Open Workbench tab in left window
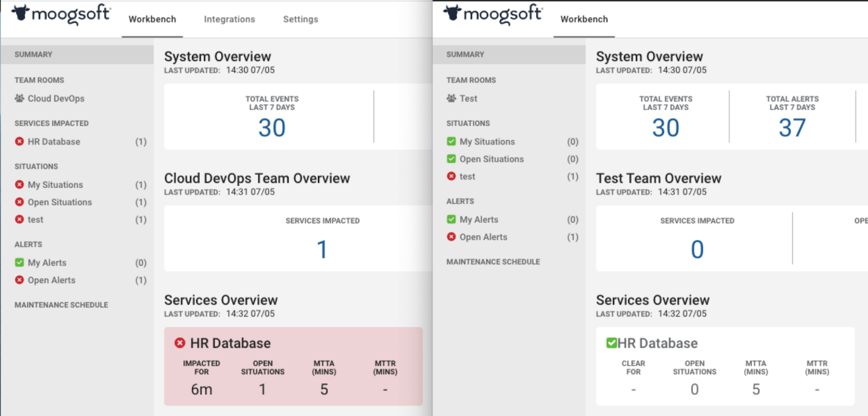This screenshot has height=416, width=868. [x=152, y=19]
